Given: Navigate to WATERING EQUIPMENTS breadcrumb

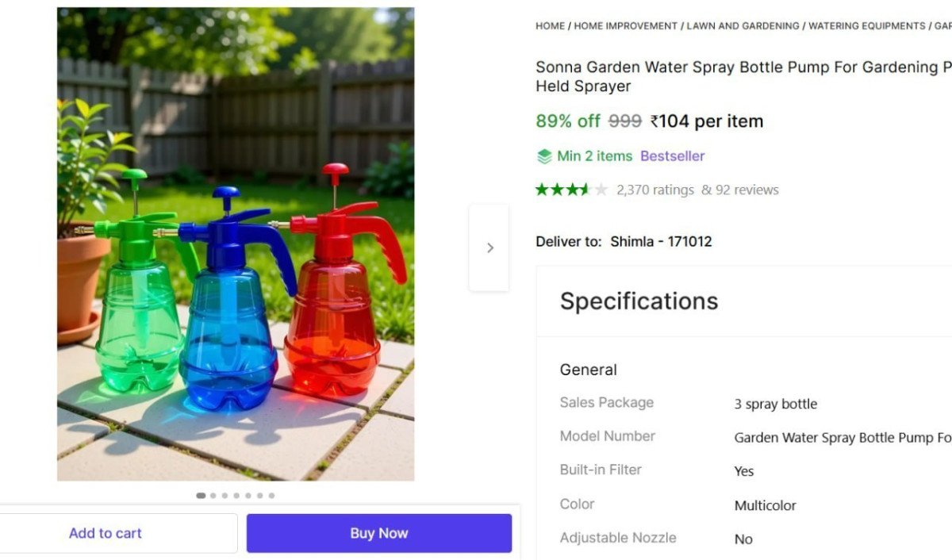Looking at the screenshot, I should (x=866, y=26).
